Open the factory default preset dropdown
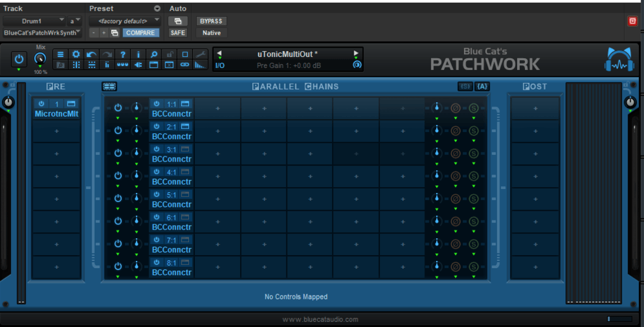This screenshot has height=327, width=644. tap(125, 21)
